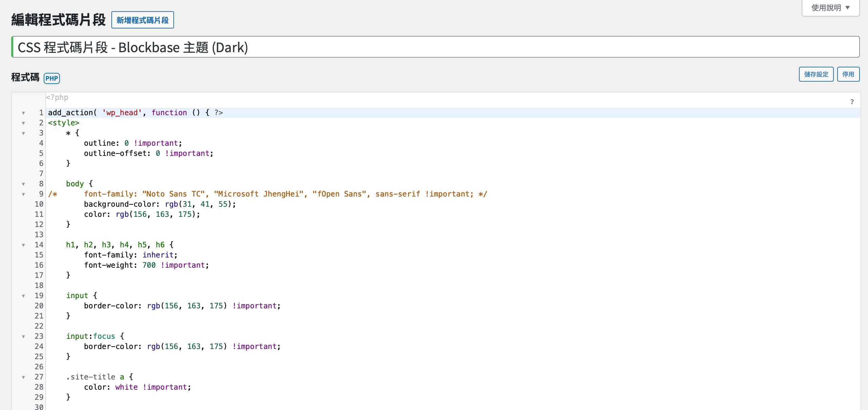Click border-color on line 20

tap(111, 306)
